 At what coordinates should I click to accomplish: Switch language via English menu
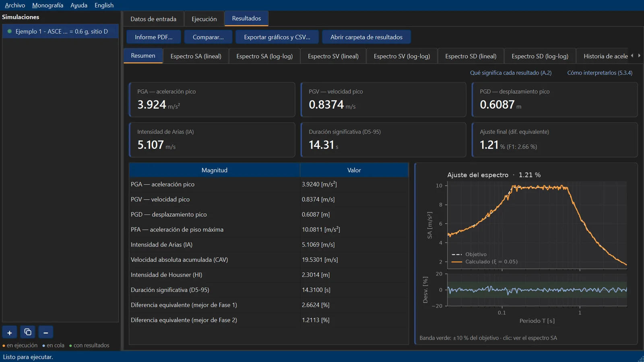104,5
